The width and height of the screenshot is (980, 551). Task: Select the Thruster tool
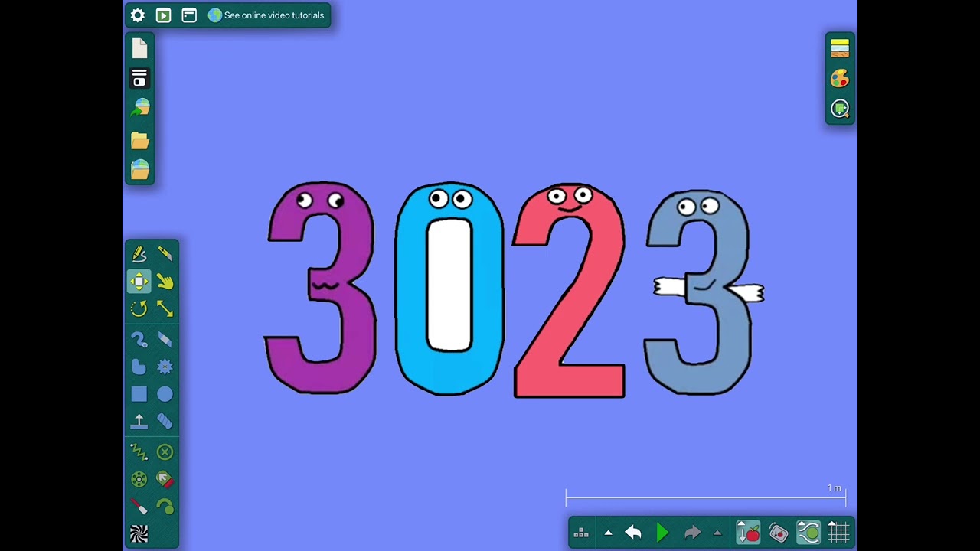pyautogui.click(x=165, y=480)
